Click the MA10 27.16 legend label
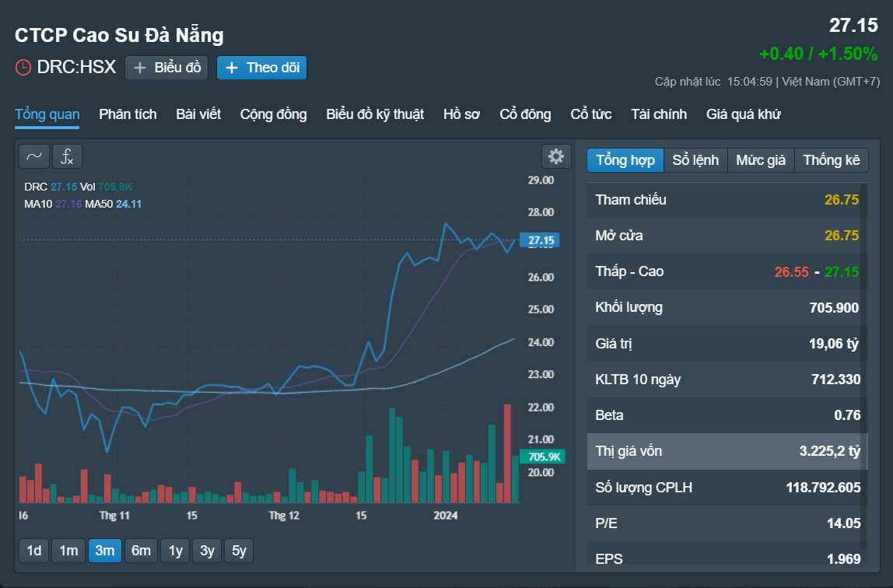The height and width of the screenshot is (588, 893). pos(53,204)
